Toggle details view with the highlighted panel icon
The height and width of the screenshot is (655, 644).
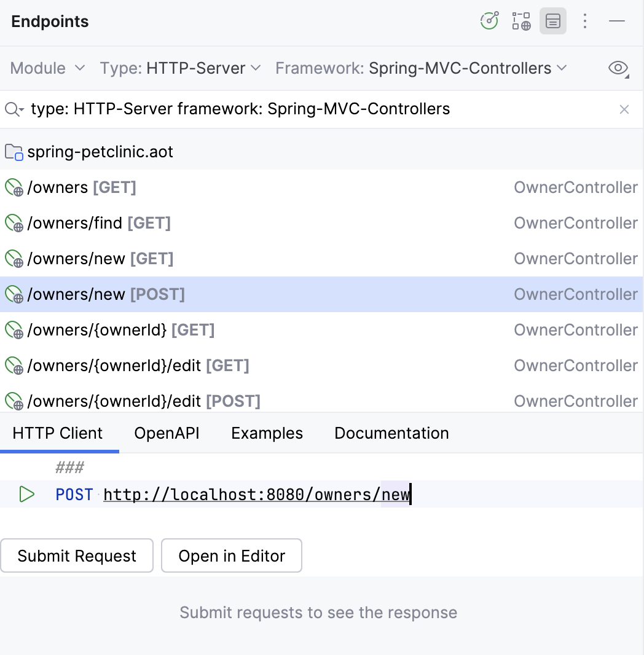pos(552,21)
